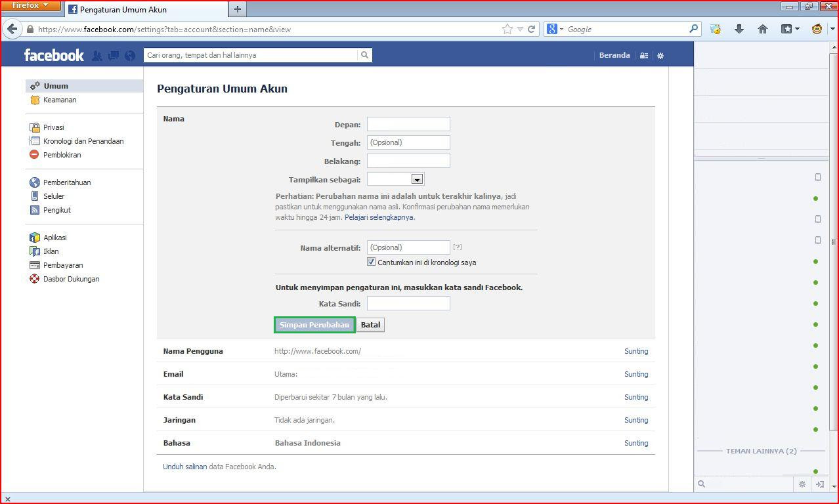Click the Kata Sandi password field

pyautogui.click(x=408, y=303)
